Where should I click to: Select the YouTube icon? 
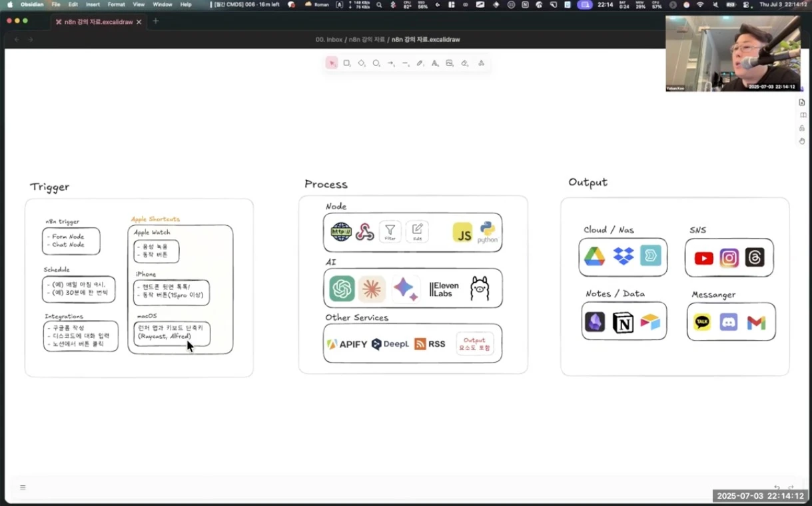(703, 258)
